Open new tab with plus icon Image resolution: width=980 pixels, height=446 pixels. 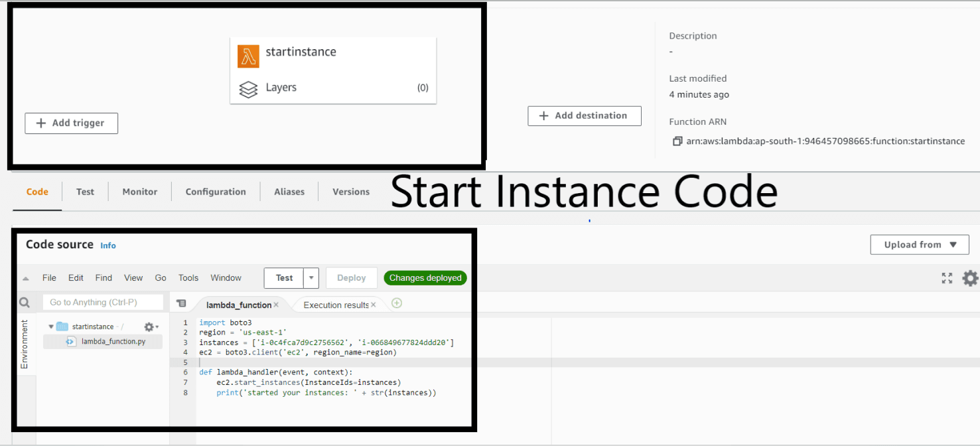[397, 303]
